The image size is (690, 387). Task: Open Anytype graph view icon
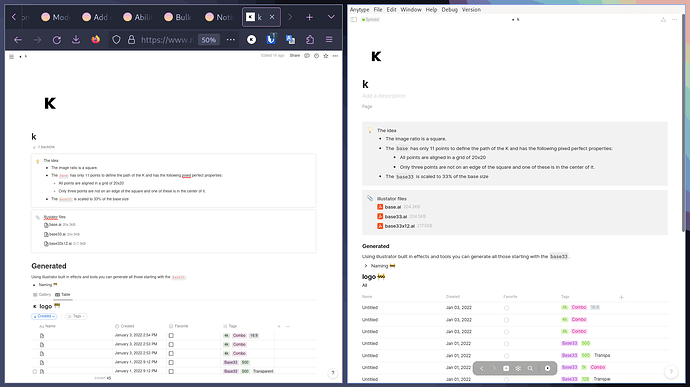518,368
